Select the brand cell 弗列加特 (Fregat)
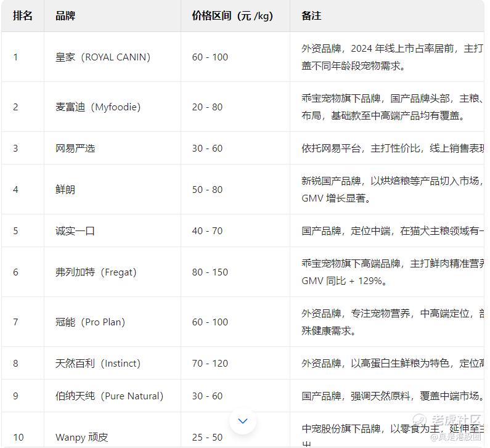The width and height of the screenshot is (490, 448). 96,272
